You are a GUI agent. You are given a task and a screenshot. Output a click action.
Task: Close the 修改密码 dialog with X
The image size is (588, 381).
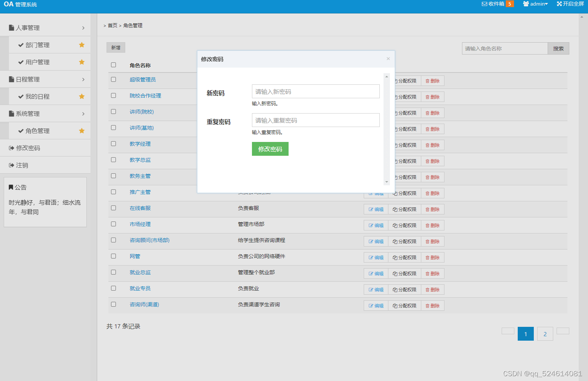[388, 59]
